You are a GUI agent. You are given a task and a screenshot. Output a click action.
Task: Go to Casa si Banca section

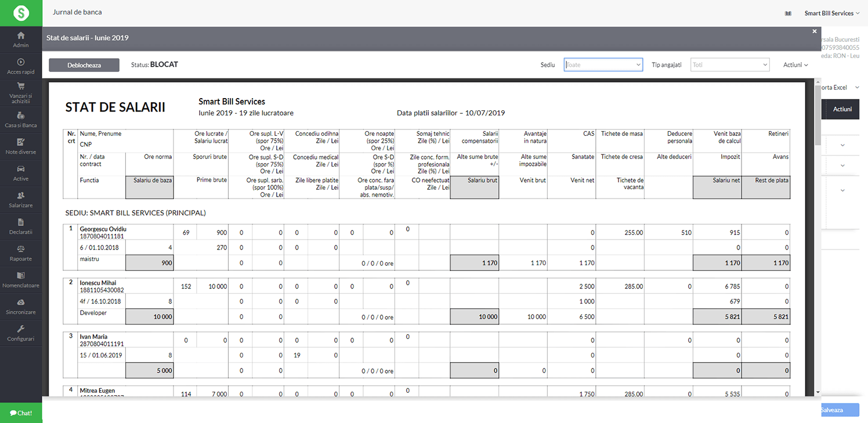click(x=21, y=115)
